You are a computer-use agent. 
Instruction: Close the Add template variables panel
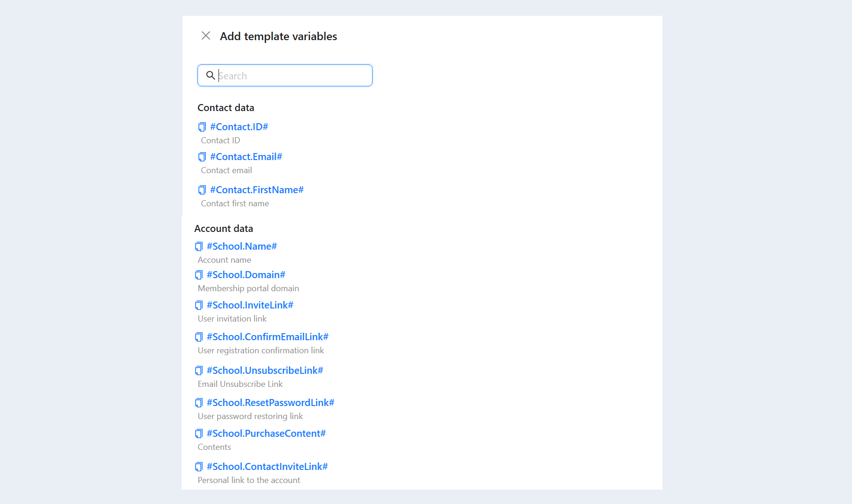point(205,35)
